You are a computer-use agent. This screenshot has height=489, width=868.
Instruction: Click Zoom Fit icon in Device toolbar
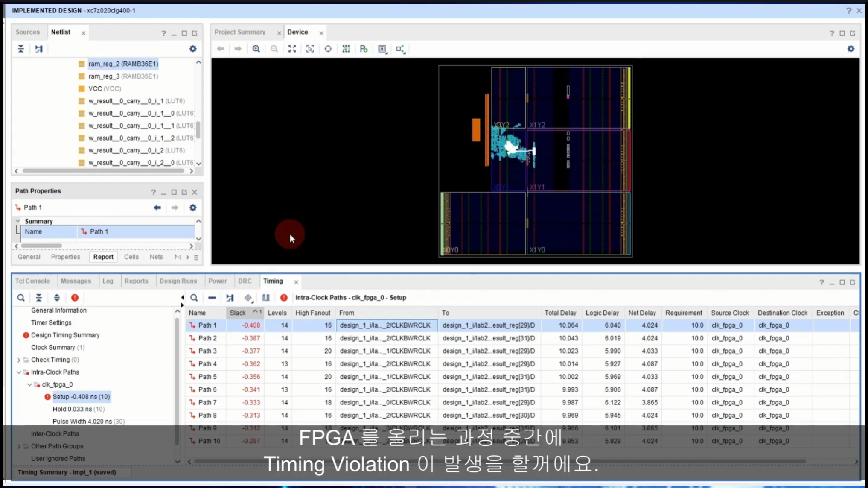[292, 49]
